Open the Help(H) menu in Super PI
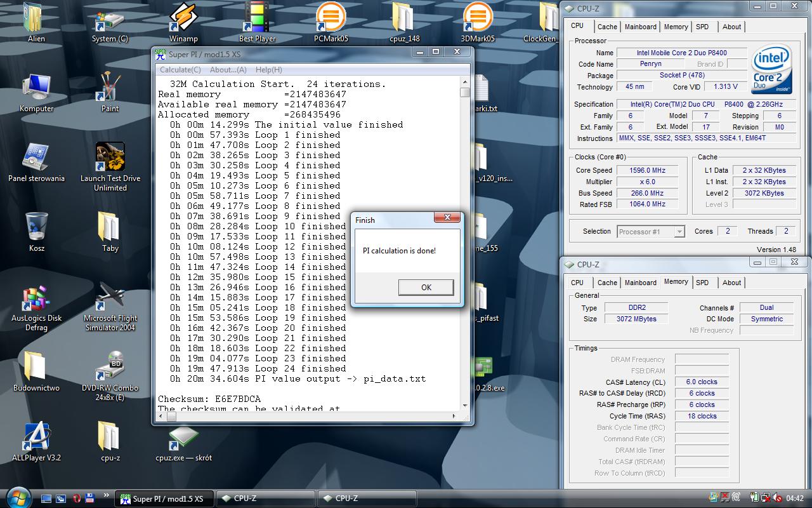Viewport: 812px width, 508px height. pyautogui.click(x=268, y=70)
